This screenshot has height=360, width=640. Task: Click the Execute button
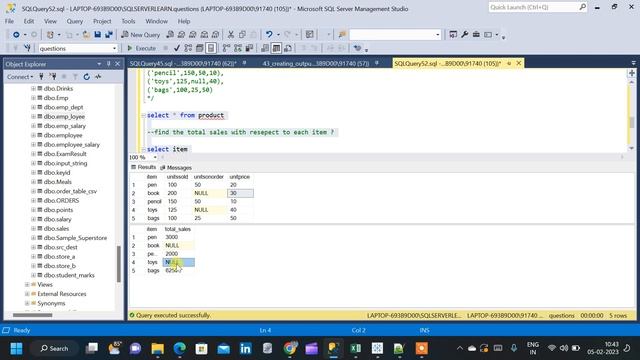(x=141, y=48)
